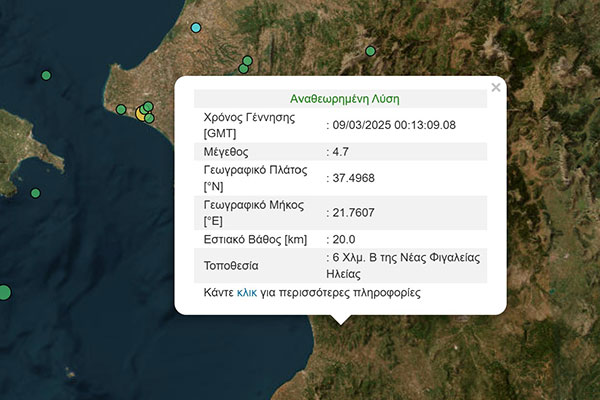Click the green marker northeast of the popup

pyautogui.click(x=370, y=51)
